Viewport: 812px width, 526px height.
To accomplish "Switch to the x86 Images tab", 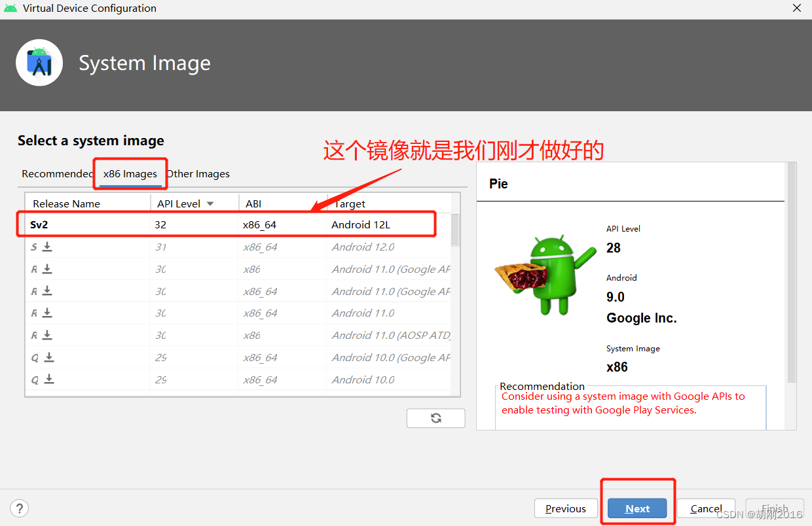I will pos(130,174).
